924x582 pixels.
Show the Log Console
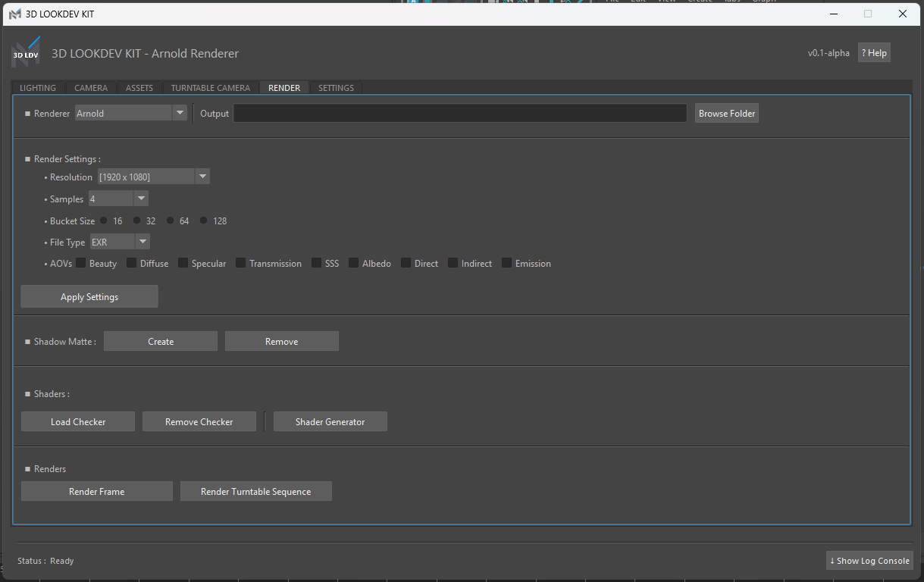[869, 561]
